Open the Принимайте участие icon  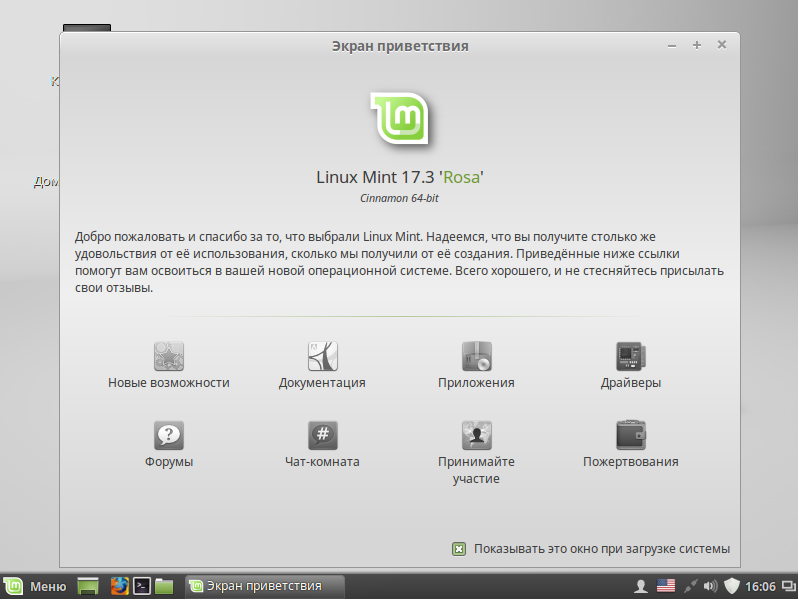[476, 435]
